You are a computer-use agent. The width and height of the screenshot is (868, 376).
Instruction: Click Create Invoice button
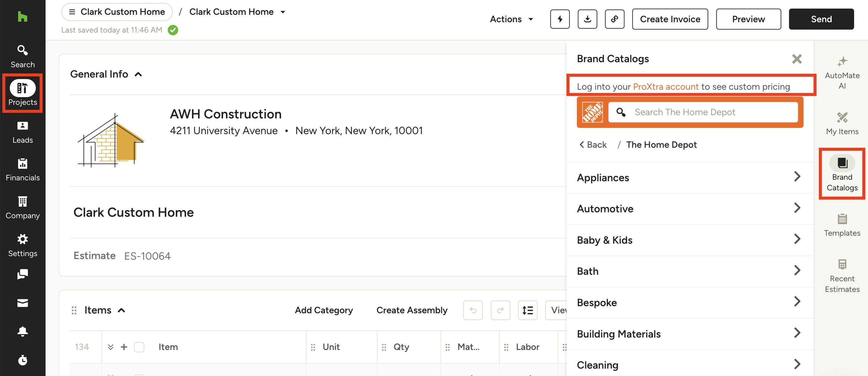pyautogui.click(x=670, y=19)
